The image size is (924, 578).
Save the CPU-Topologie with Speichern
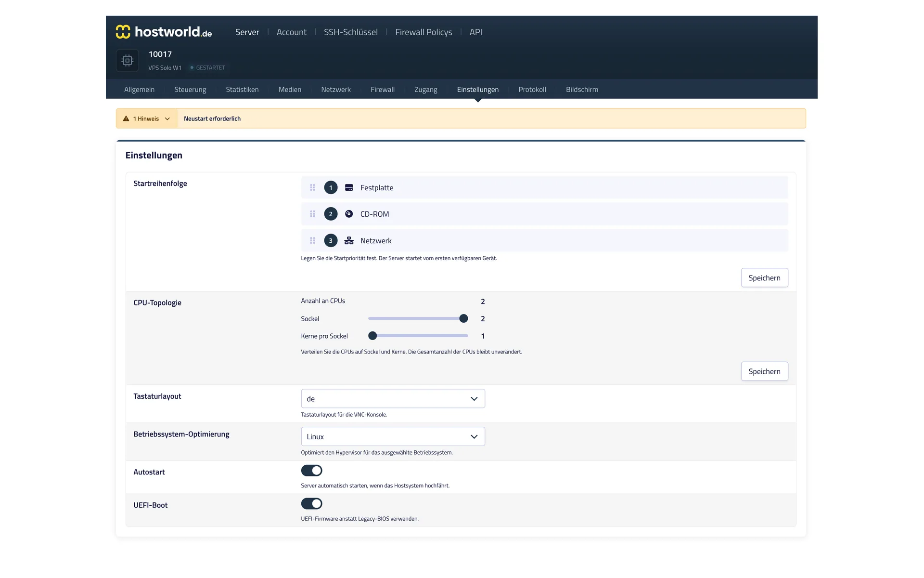click(x=764, y=371)
